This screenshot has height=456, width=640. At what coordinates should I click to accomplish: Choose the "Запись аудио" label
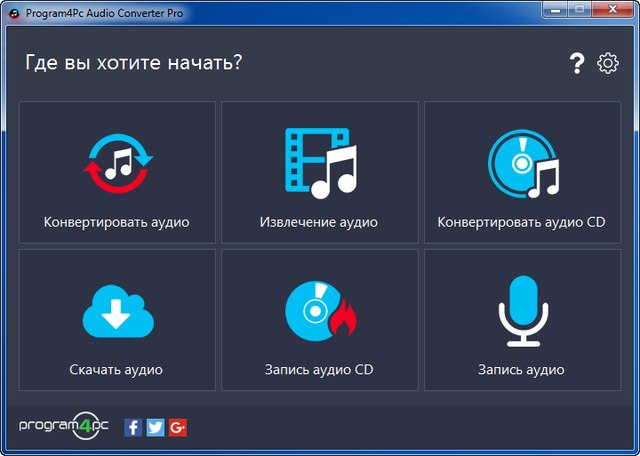coord(521,370)
